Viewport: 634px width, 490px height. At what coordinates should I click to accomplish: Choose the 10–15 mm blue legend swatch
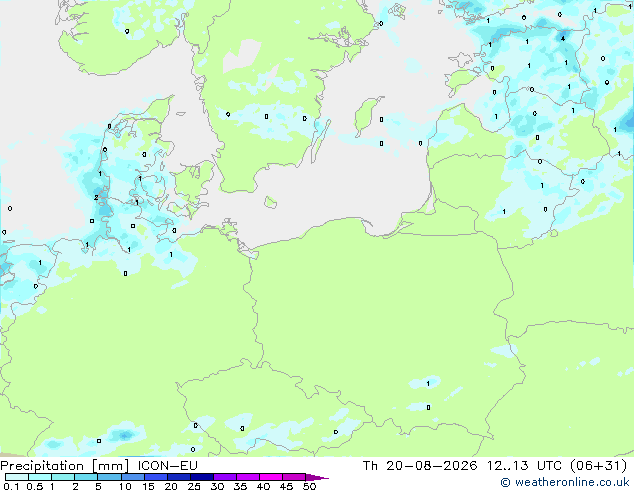pyautogui.click(x=132, y=477)
